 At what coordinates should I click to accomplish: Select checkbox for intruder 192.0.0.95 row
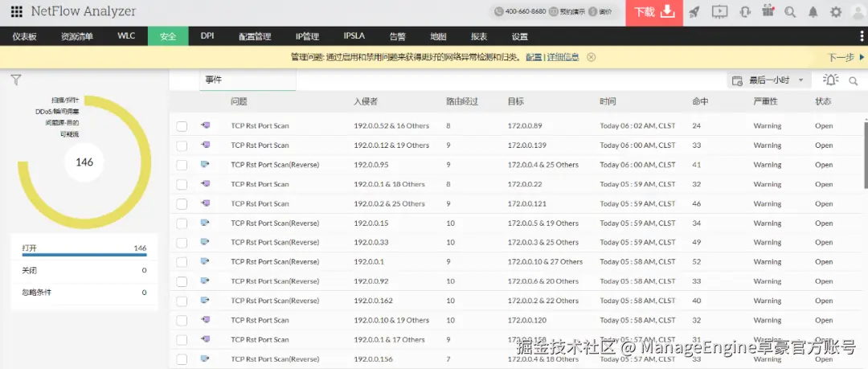pyautogui.click(x=182, y=165)
